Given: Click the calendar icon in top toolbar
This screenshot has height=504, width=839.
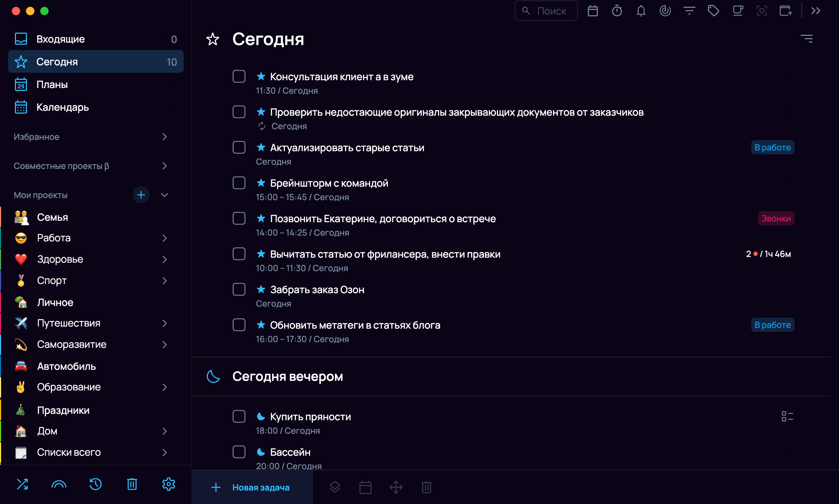Looking at the screenshot, I should click(x=593, y=11).
